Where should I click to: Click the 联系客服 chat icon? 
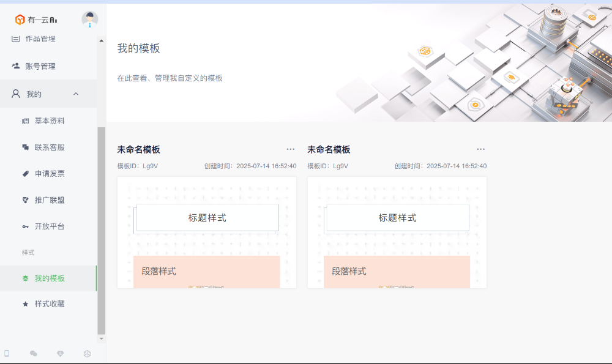[x=25, y=147]
